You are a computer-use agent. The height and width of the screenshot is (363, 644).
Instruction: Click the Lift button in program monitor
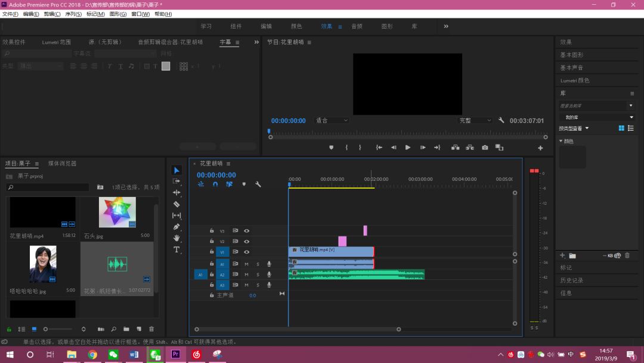click(x=456, y=147)
